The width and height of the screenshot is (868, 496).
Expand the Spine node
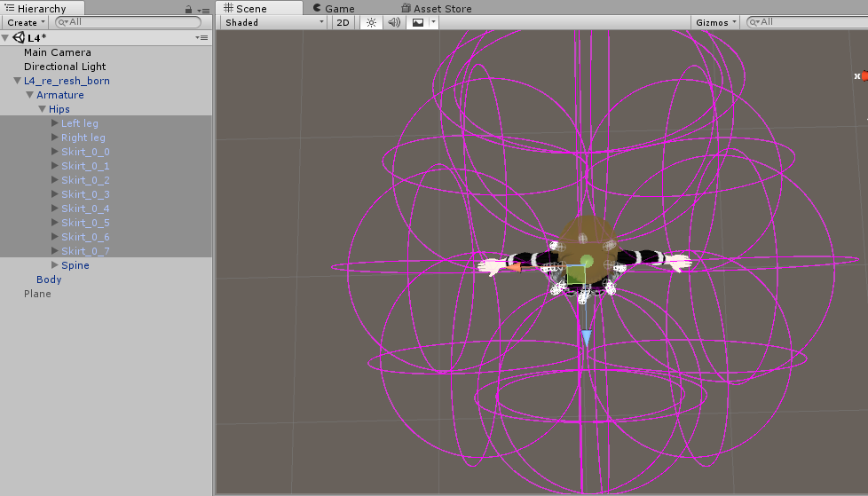click(55, 265)
